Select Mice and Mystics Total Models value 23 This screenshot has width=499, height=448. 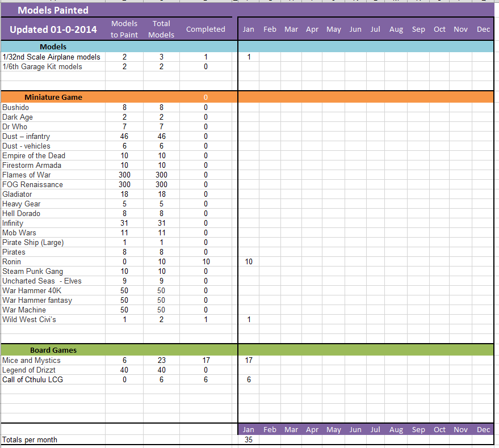(161, 360)
